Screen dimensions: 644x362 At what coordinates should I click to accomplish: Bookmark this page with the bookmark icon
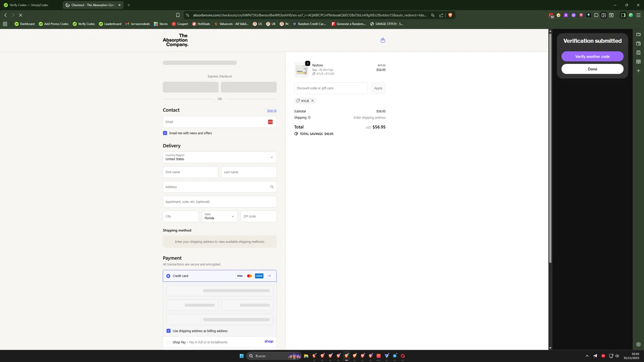click(178, 15)
